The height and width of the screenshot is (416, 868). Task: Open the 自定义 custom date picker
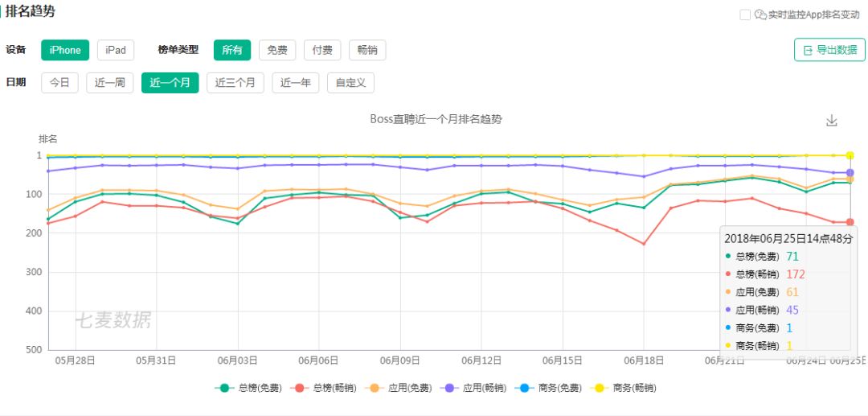coord(350,83)
